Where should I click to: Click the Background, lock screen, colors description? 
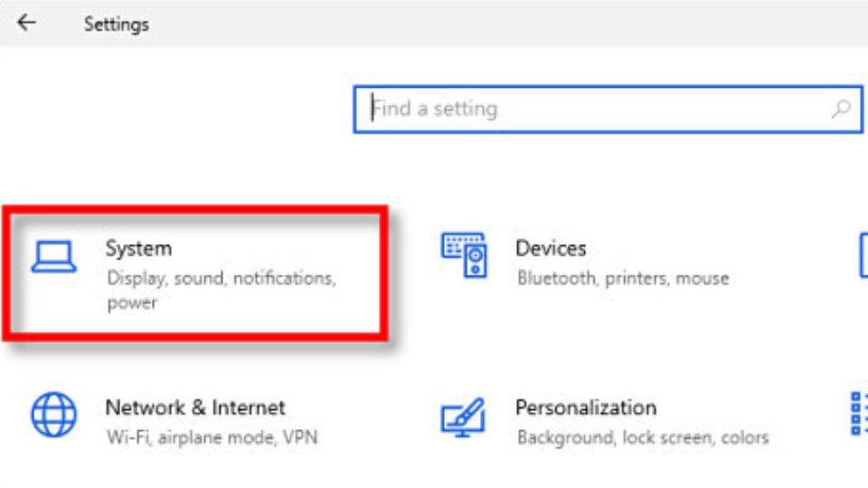point(643,438)
